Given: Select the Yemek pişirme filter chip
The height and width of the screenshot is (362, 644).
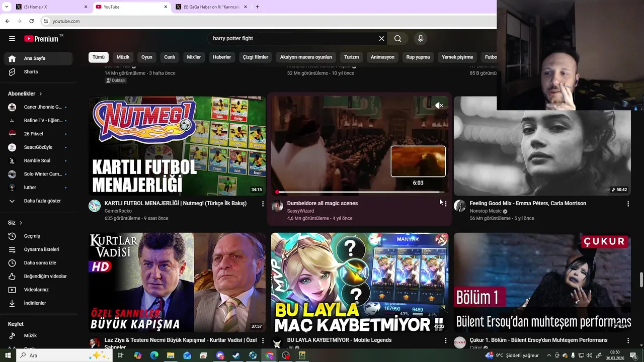Looking at the screenshot, I should coord(457,57).
